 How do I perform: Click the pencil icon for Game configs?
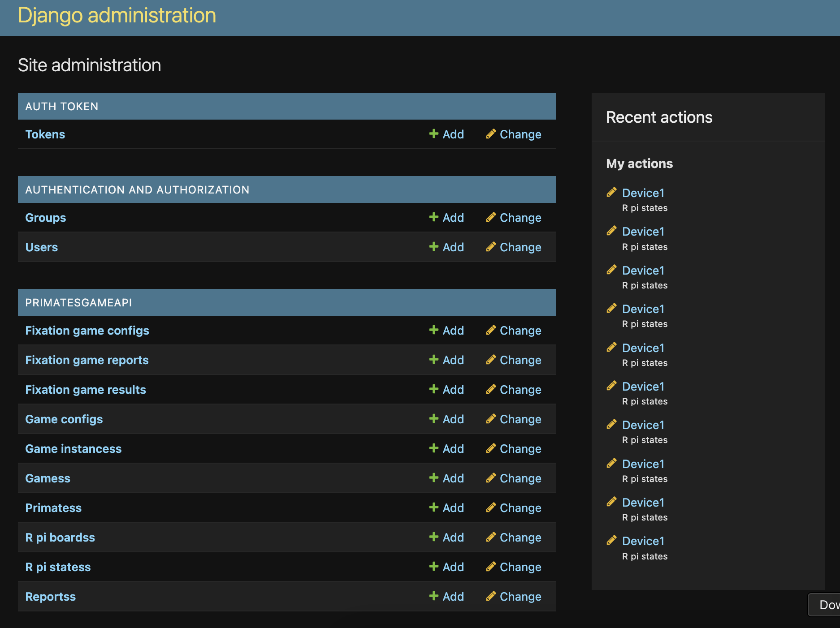point(491,418)
